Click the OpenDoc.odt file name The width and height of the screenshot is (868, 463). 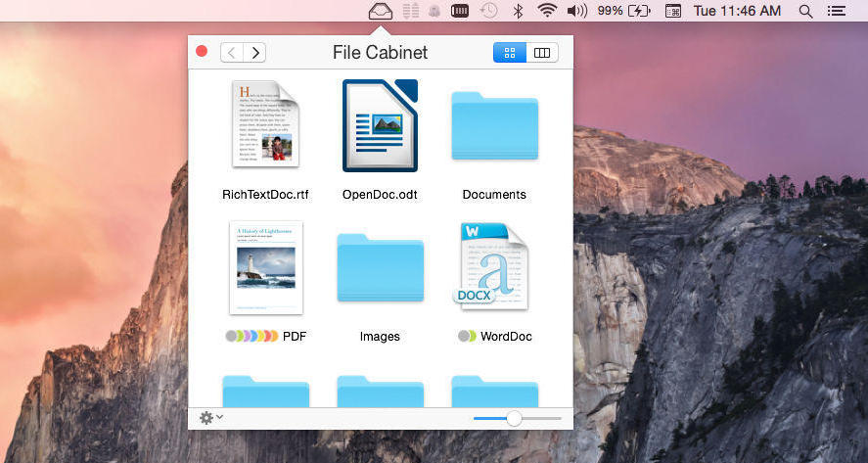[x=380, y=195]
